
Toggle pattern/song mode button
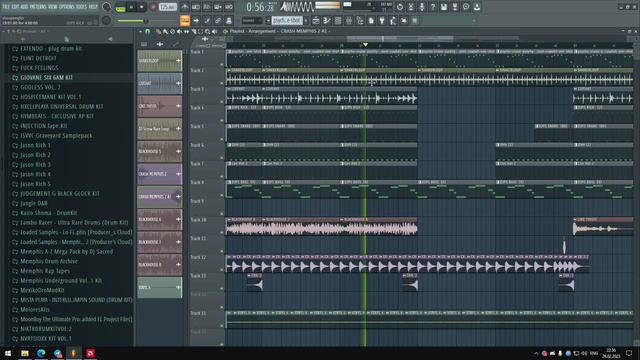coord(120,7)
